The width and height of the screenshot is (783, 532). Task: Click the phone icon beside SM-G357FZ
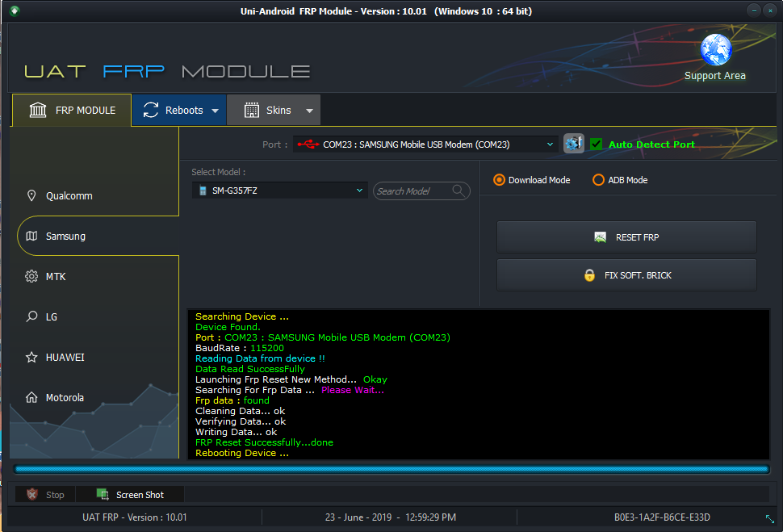(x=203, y=191)
